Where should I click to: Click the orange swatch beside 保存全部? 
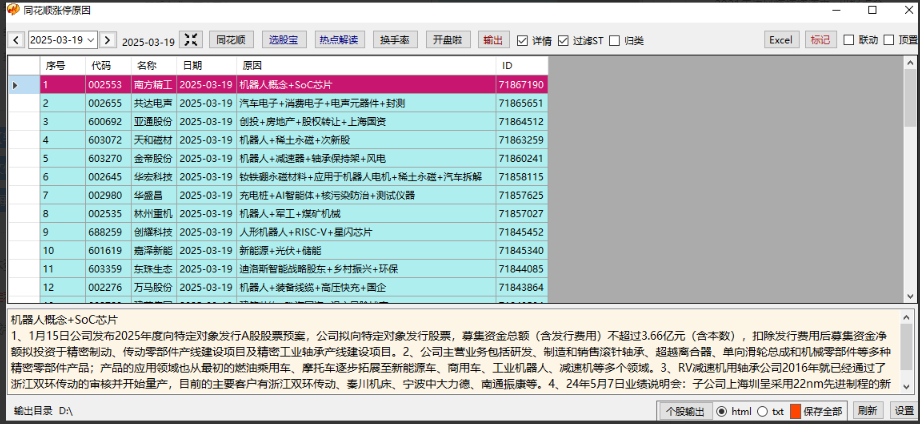click(x=796, y=411)
